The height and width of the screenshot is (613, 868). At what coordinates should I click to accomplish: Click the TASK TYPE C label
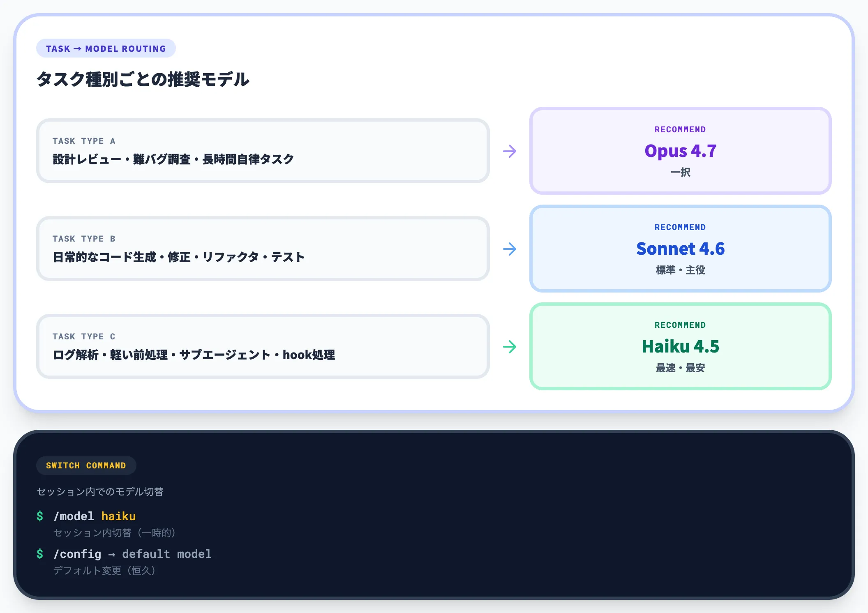coord(84,336)
